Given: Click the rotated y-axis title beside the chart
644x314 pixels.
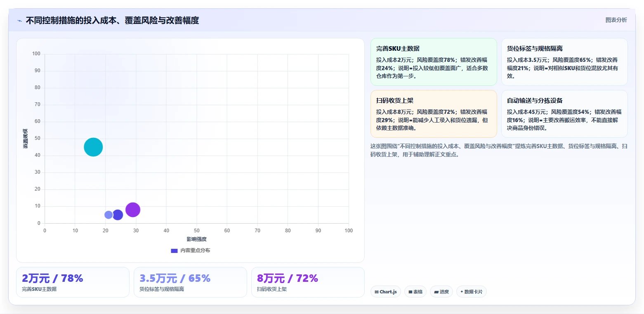Looking at the screenshot, I should pos(26,139).
